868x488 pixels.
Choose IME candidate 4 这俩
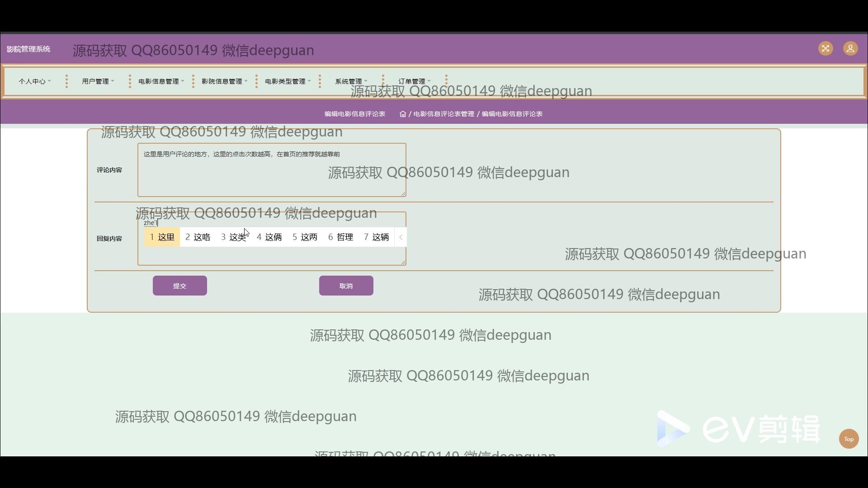point(269,237)
